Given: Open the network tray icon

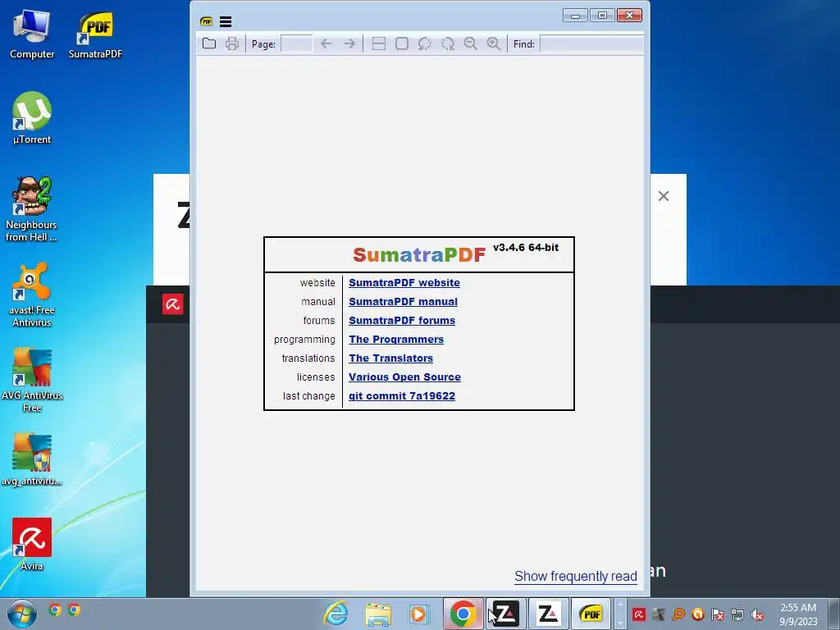Looking at the screenshot, I should (737, 614).
